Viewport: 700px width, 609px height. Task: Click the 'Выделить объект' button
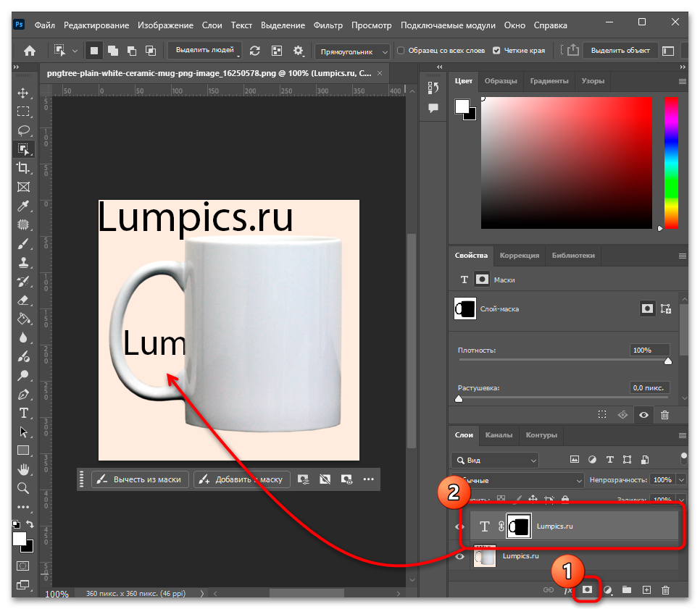click(620, 51)
